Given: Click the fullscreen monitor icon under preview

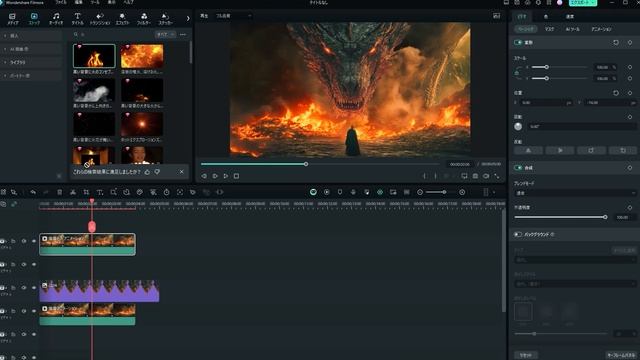Looking at the screenshot, I should point(464,176).
